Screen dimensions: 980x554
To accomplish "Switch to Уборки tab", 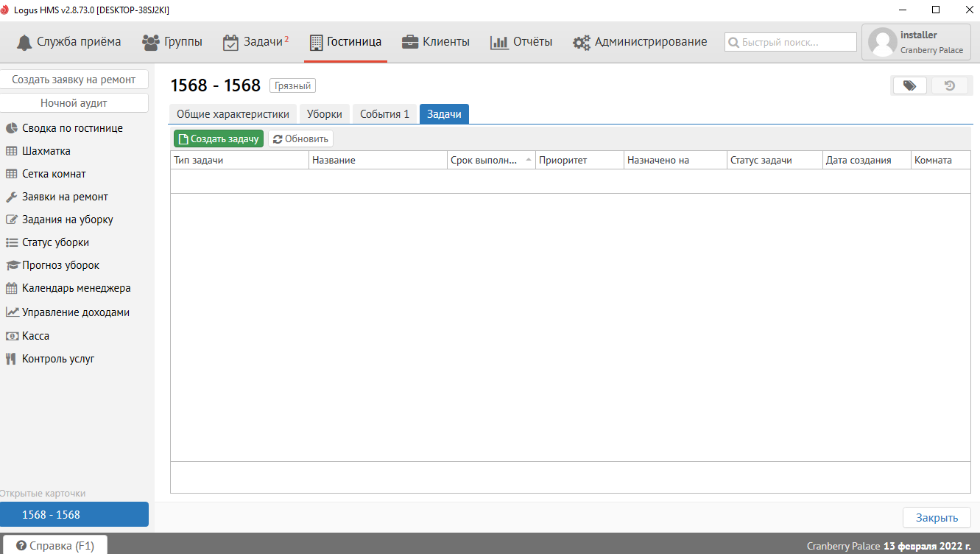I will pyautogui.click(x=325, y=114).
